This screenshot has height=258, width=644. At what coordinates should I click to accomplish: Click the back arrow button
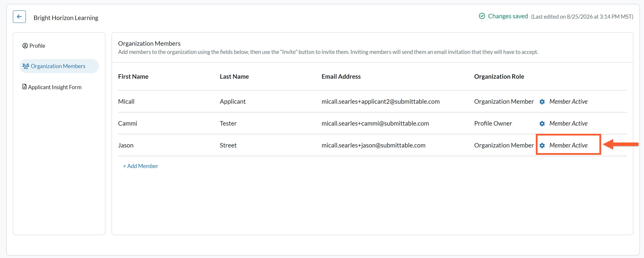tap(19, 17)
